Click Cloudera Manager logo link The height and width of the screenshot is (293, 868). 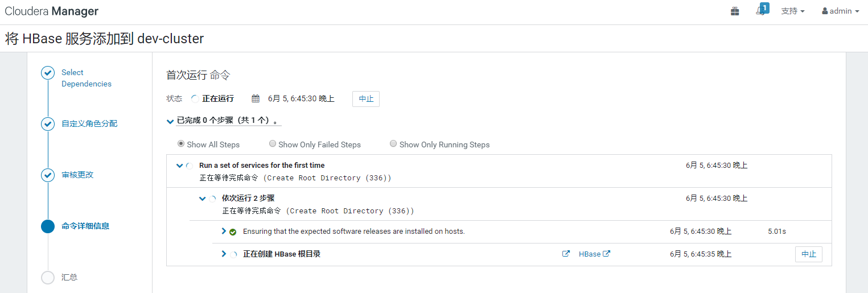52,11
